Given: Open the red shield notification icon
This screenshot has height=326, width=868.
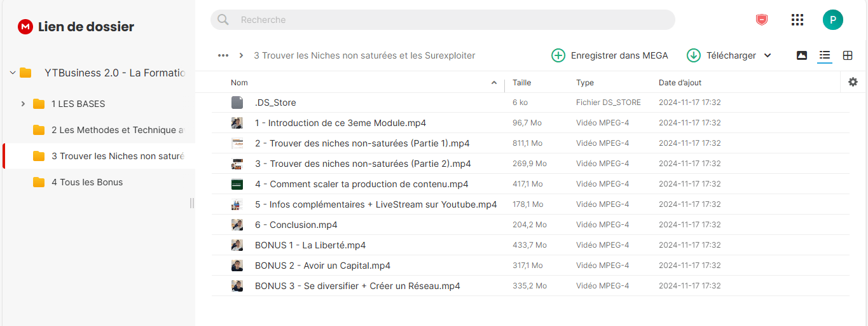Looking at the screenshot, I should tap(762, 20).
